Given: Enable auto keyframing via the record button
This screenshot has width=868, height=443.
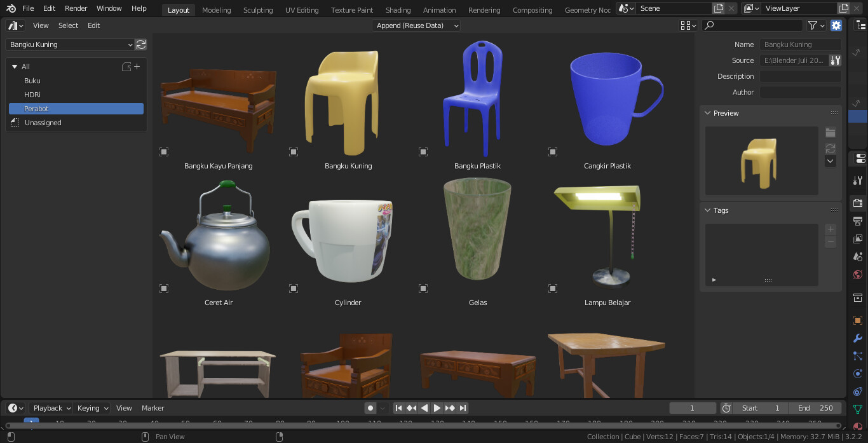Looking at the screenshot, I should point(370,408).
